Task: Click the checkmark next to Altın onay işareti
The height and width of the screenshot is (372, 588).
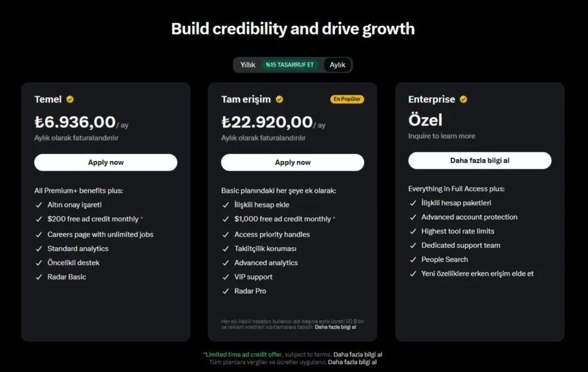Action: (x=39, y=205)
